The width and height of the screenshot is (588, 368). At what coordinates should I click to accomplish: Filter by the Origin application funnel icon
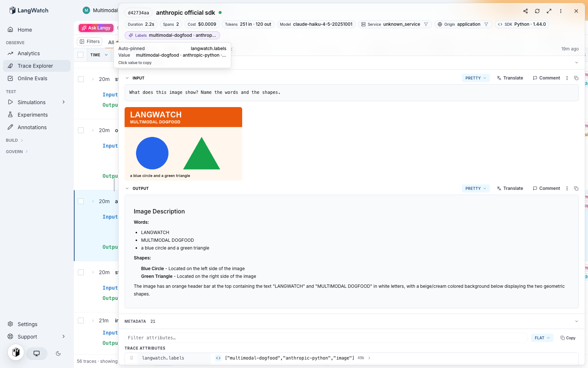tap(486, 24)
